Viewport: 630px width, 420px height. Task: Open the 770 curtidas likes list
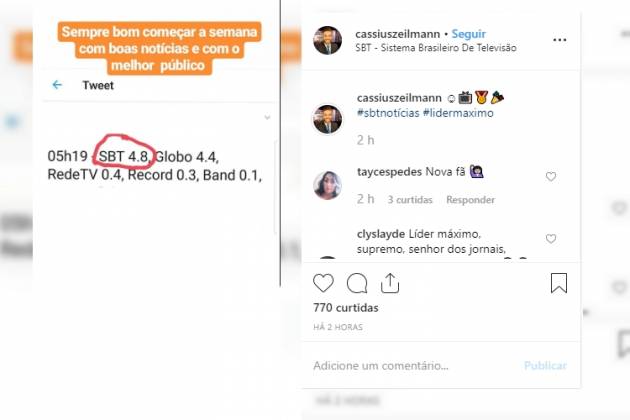(x=346, y=308)
